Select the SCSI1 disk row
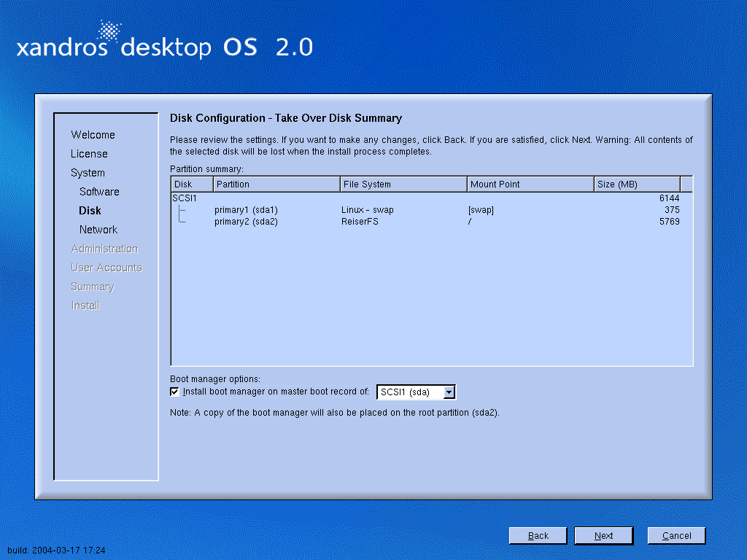747x560 pixels. [x=184, y=198]
